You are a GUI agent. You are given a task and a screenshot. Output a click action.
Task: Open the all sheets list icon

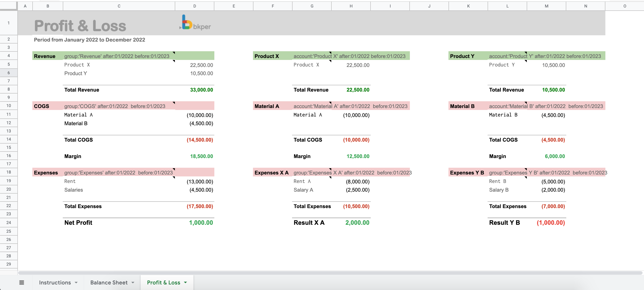21,283
